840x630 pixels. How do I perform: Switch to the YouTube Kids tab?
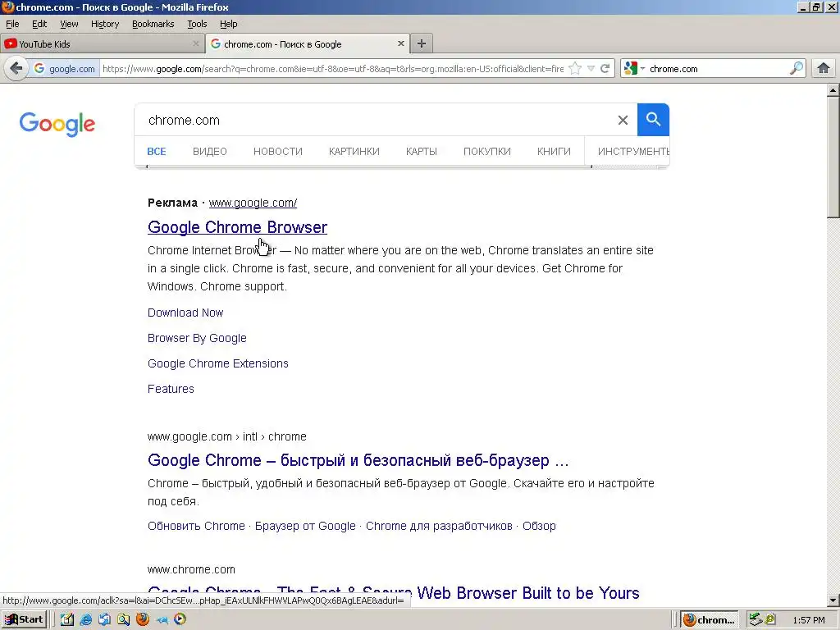(x=102, y=44)
